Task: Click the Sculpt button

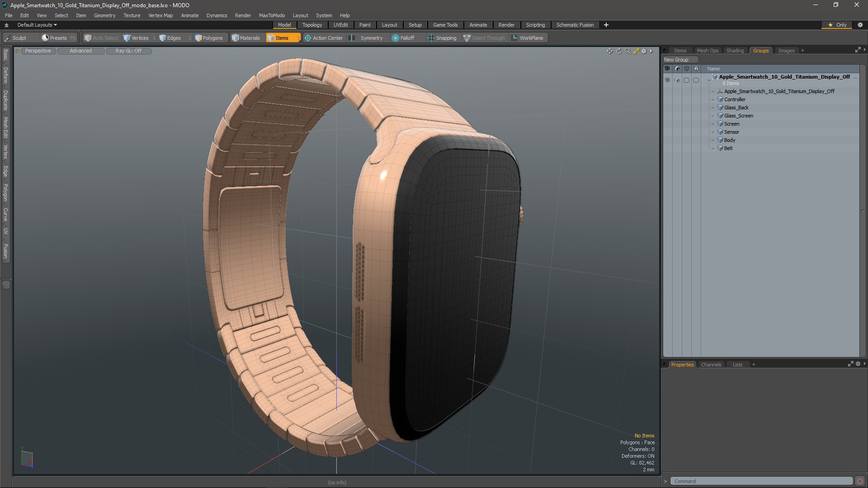Action: (19, 38)
